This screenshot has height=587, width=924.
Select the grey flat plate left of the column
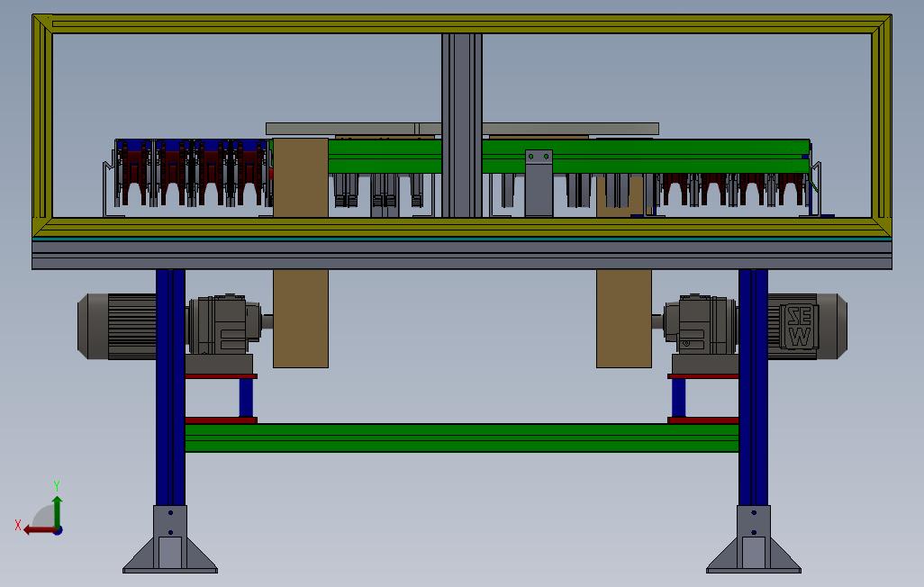(x=354, y=129)
